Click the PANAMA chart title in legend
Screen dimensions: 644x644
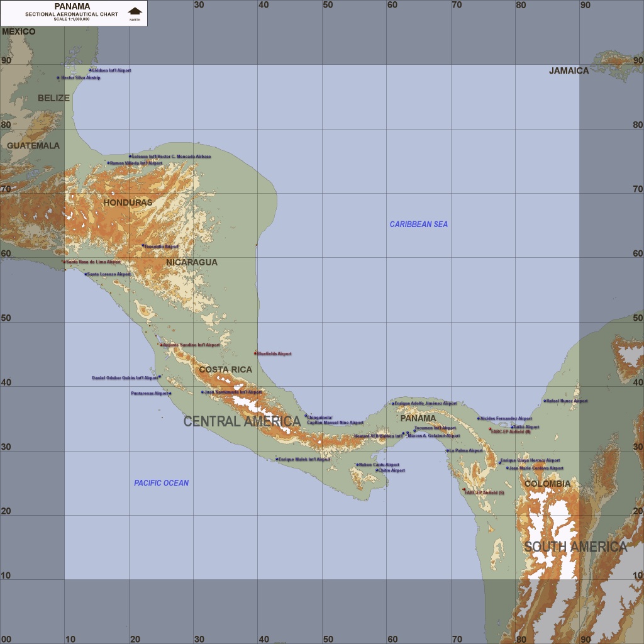pyautogui.click(x=72, y=6)
